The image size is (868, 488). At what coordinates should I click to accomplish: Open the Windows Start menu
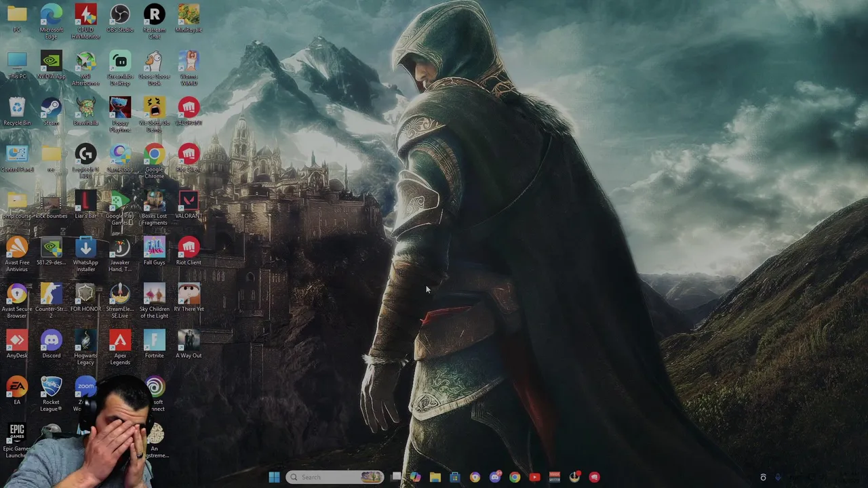pyautogui.click(x=274, y=477)
